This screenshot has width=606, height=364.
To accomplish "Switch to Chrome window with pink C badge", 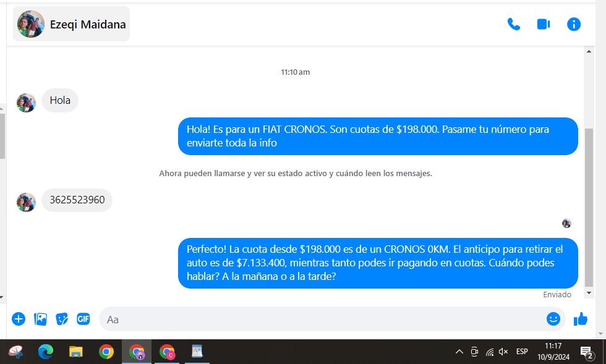I will coord(167,352).
